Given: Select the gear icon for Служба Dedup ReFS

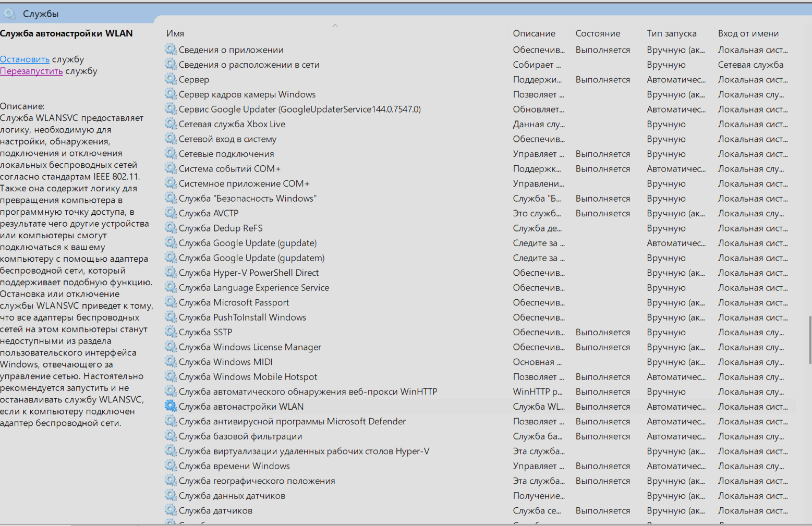Looking at the screenshot, I should point(171,228).
